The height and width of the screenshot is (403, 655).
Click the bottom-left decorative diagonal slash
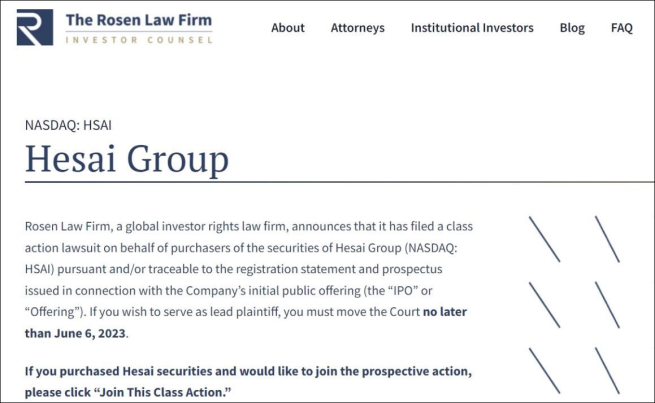(544, 371)
